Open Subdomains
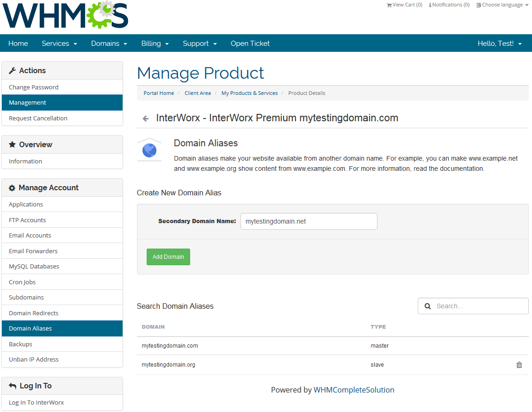Screen dimensions: 532x412 62,297
